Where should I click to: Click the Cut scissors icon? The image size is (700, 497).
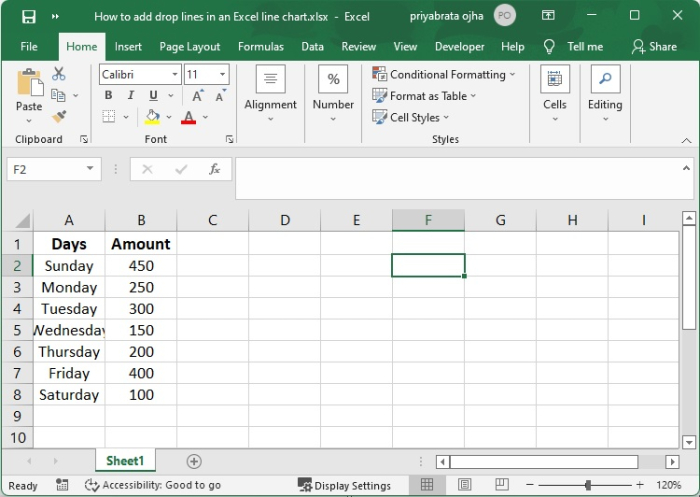58,74
